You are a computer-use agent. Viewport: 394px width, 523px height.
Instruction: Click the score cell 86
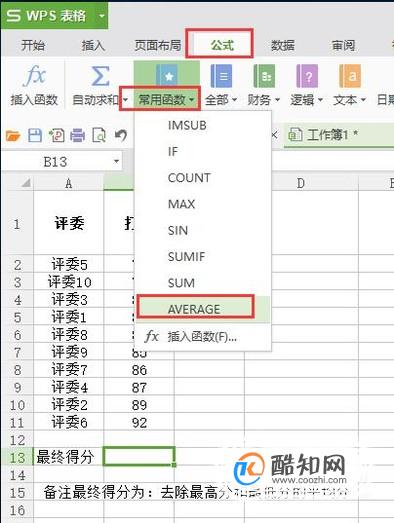tap(139, 370)
